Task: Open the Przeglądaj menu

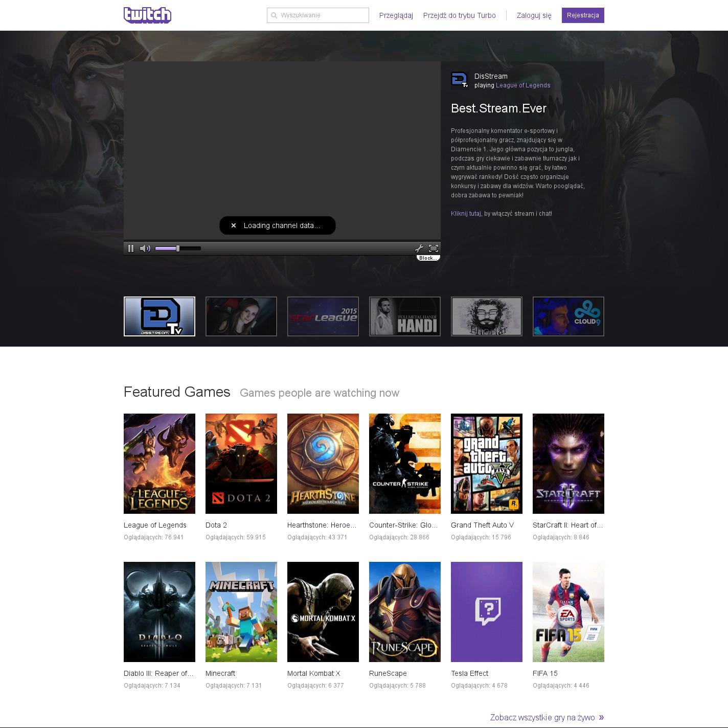Action: click(x=396, y=15)
